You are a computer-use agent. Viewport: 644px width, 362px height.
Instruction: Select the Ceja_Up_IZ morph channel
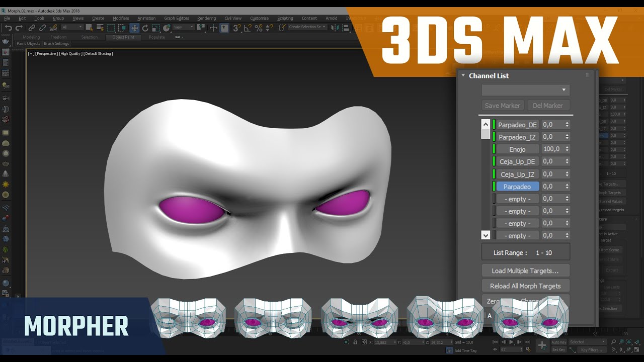[518, 174]
